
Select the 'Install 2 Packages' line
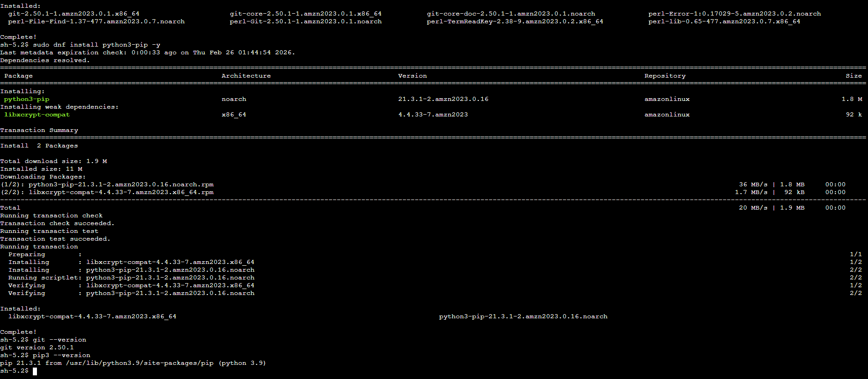[x=39, y=146]
